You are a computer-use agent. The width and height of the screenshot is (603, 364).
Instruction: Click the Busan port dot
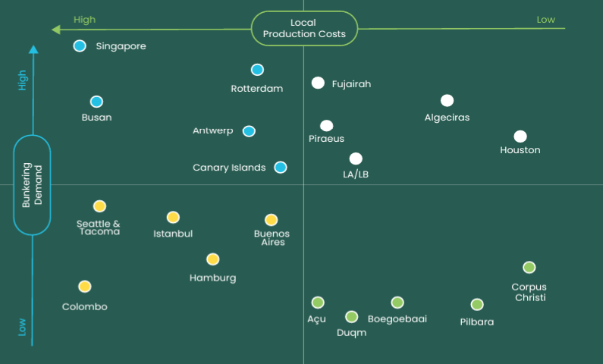pos(96,102)
